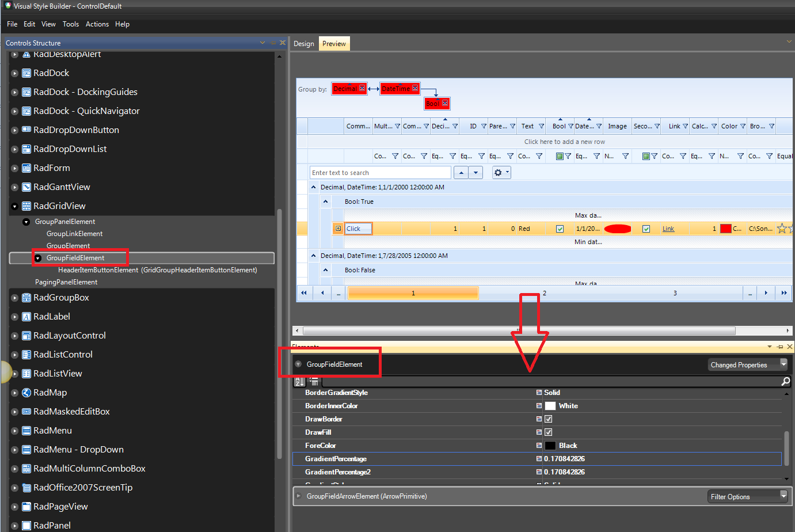795x532 pixels.
Task: Click the 'Click here to add a new row' bar
Action: click(x=564, y=142)
